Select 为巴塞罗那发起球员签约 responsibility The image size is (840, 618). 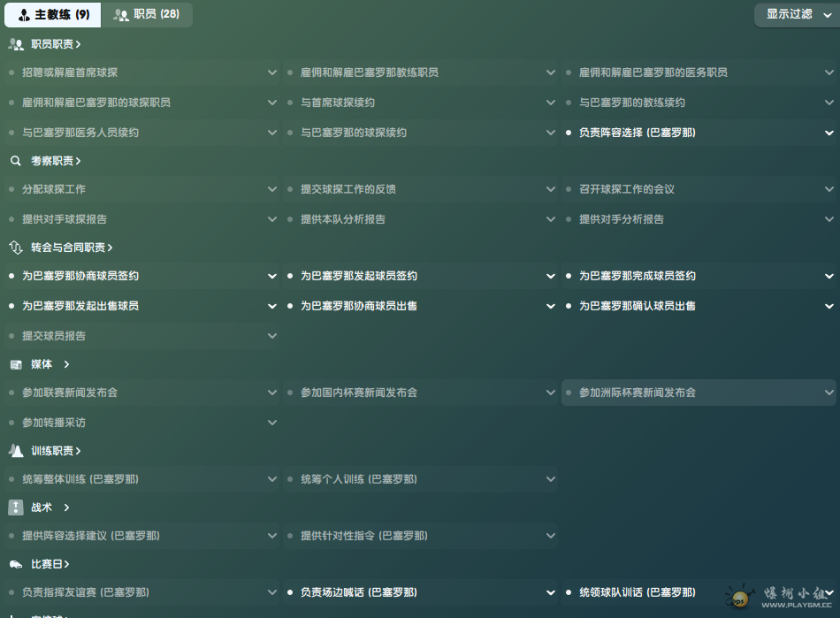tap(421, 276)
